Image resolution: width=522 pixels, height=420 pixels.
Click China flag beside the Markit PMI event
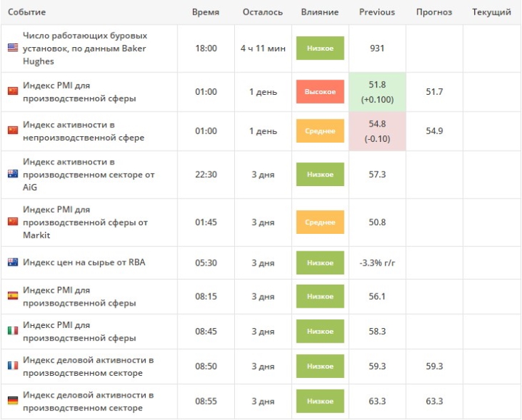(12, 222)
